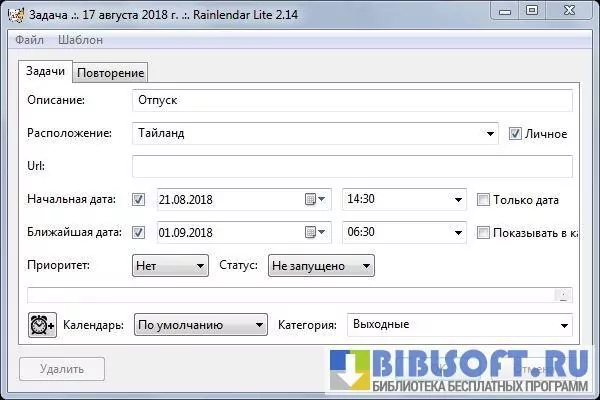Screen dimensions: 600x400
Task: Expand the Календарь dropdown По умолчанию
Action: pyautogui.click(x=259, y=325)
